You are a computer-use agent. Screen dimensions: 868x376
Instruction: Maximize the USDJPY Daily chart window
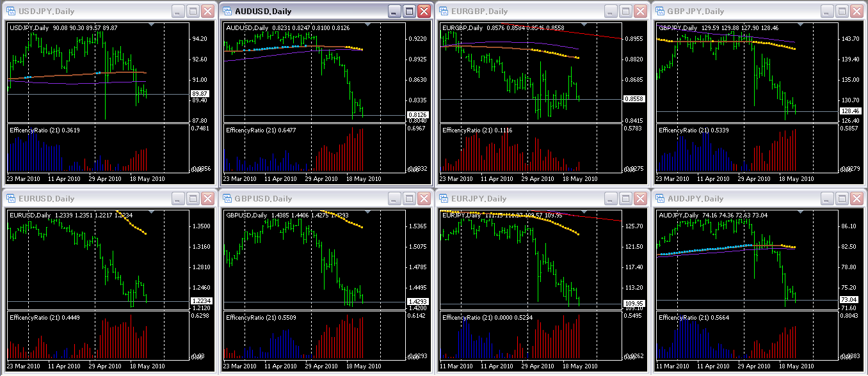[x=192, y=12]
